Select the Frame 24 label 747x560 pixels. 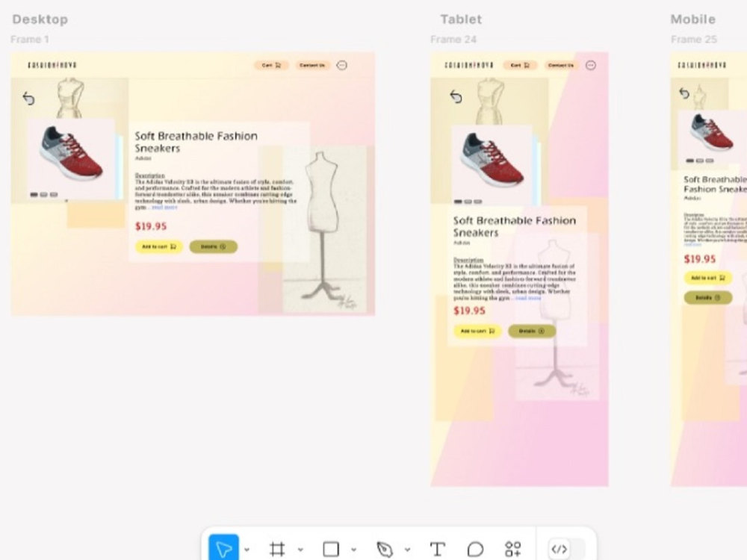[453, 40]
